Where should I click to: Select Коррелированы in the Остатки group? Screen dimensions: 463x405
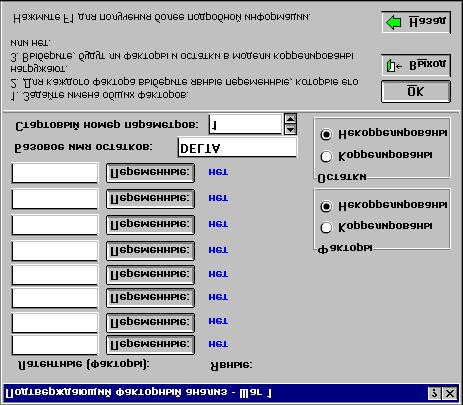pos(326,156)
